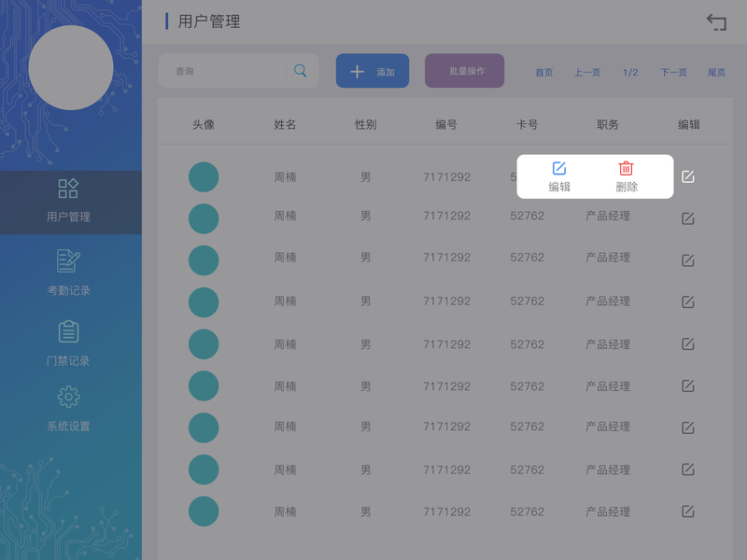This screenshot has height=560, width=747.
Task: Choose 编辑 in the popup menu
Action: (559, 176)
